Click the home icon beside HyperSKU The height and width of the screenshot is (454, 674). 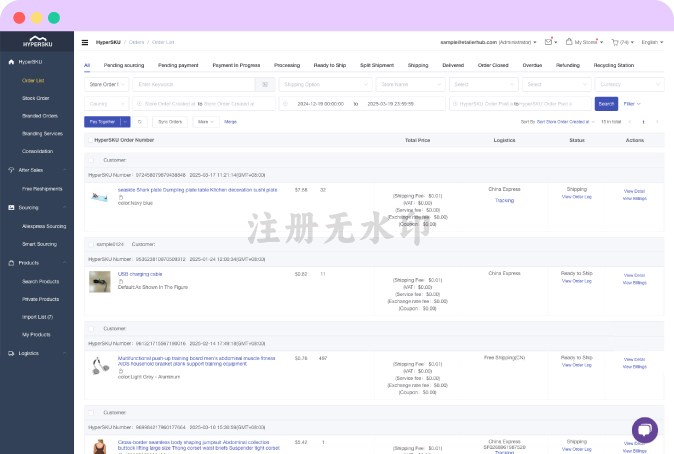tap(11, 62)
